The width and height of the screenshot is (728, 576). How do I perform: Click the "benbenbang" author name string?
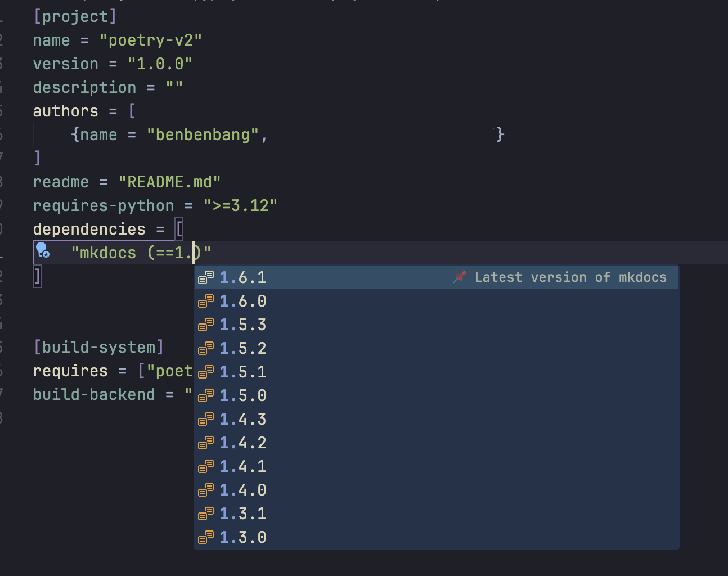coord(203,135)
